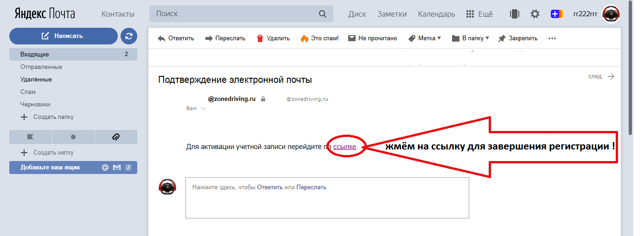Image resolution: width=644 pixels, height=236 pixels.
Task: Click the refresh mail icon
Action: tap(129, 36)
